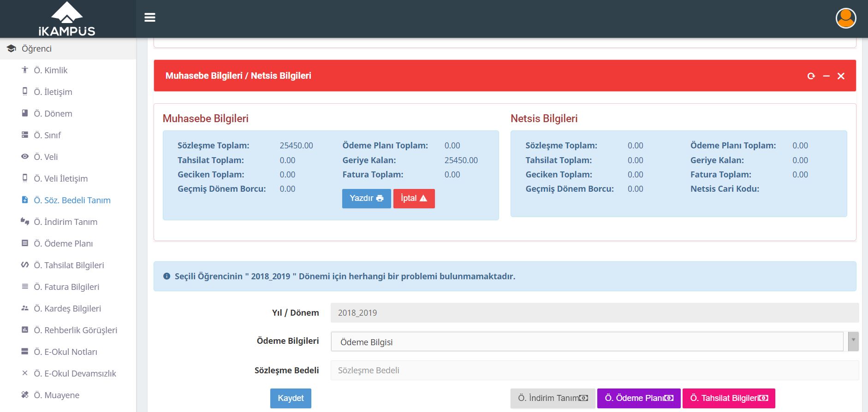This screenshot has width=868, height=412.
Task: Click the Ö. Veli İletişim phone icon
Action: (x=25, y=178)
